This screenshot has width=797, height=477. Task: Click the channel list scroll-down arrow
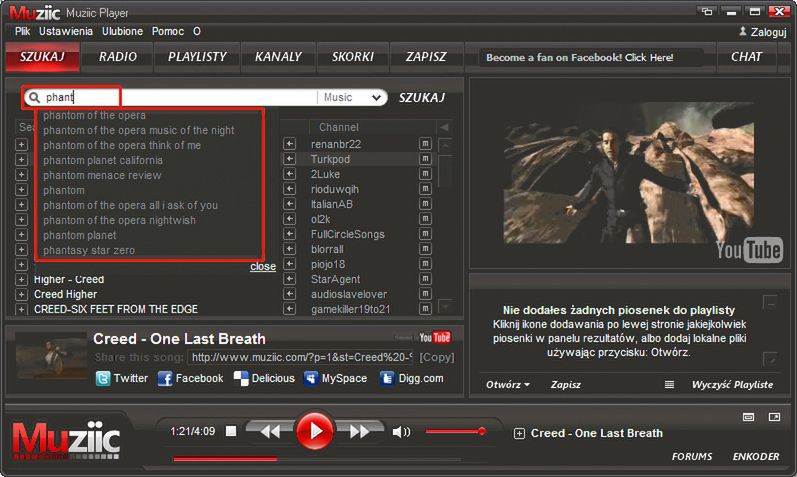click(445, 307)
